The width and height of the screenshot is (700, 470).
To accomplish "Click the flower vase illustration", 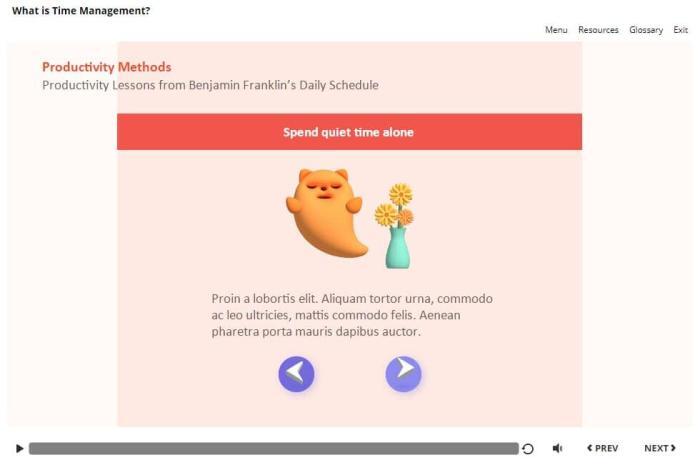I will point(395,226).
